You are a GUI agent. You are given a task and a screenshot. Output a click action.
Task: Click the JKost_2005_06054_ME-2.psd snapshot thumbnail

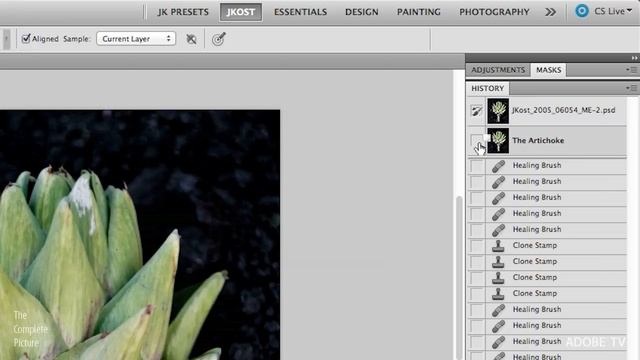point(498,111)
